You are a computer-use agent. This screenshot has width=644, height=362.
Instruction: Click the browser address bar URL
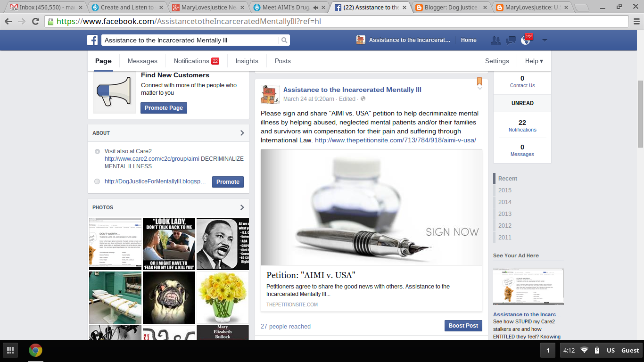[337, 22]
